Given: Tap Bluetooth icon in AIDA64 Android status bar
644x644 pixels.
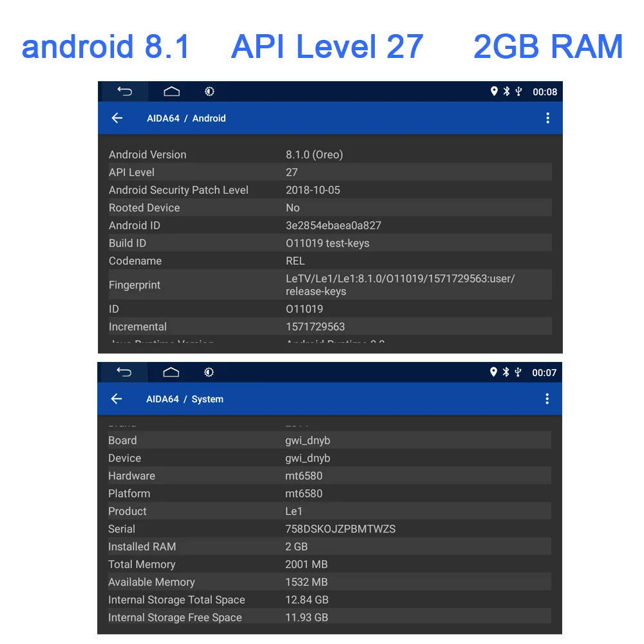Looking at the screenshot, I should pos(506,91).
